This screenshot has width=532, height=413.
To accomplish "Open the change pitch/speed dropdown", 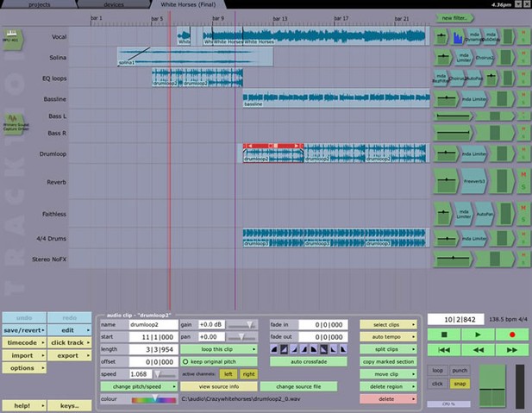I will point(138,386).
